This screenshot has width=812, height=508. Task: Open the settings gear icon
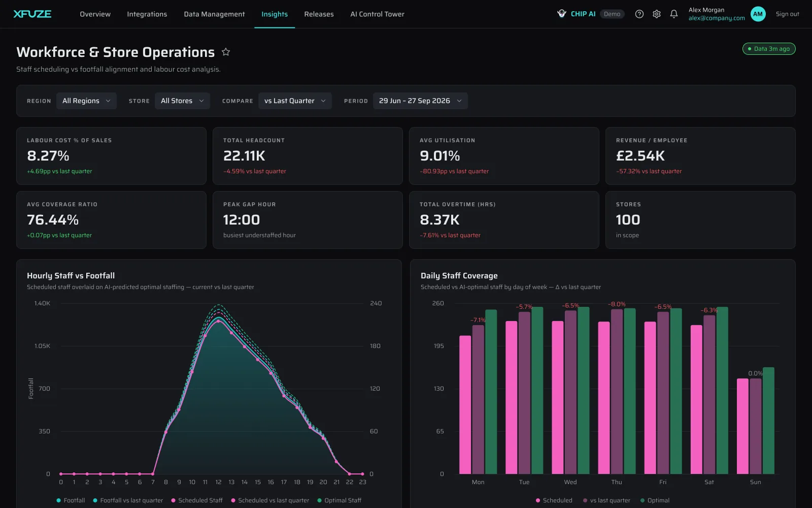tap(657, 14)
